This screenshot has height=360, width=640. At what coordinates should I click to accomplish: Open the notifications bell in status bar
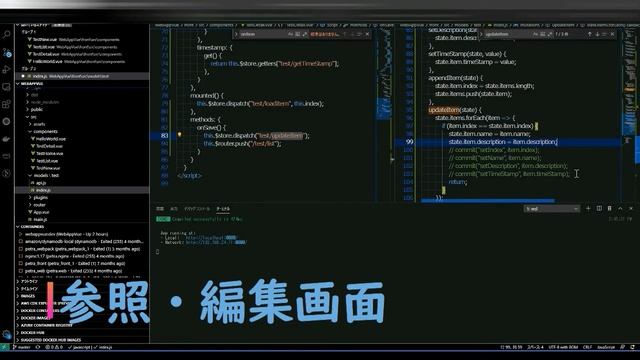coord(633,347)
